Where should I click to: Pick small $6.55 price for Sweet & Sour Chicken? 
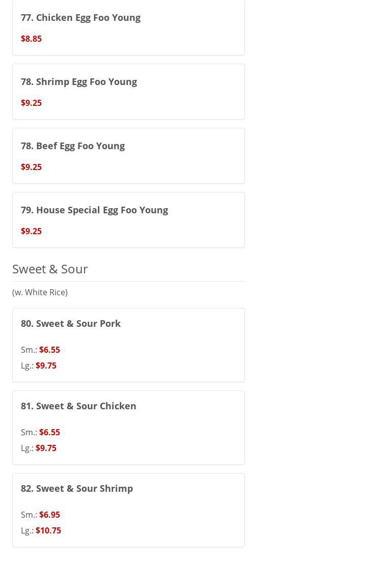point(49,432)
